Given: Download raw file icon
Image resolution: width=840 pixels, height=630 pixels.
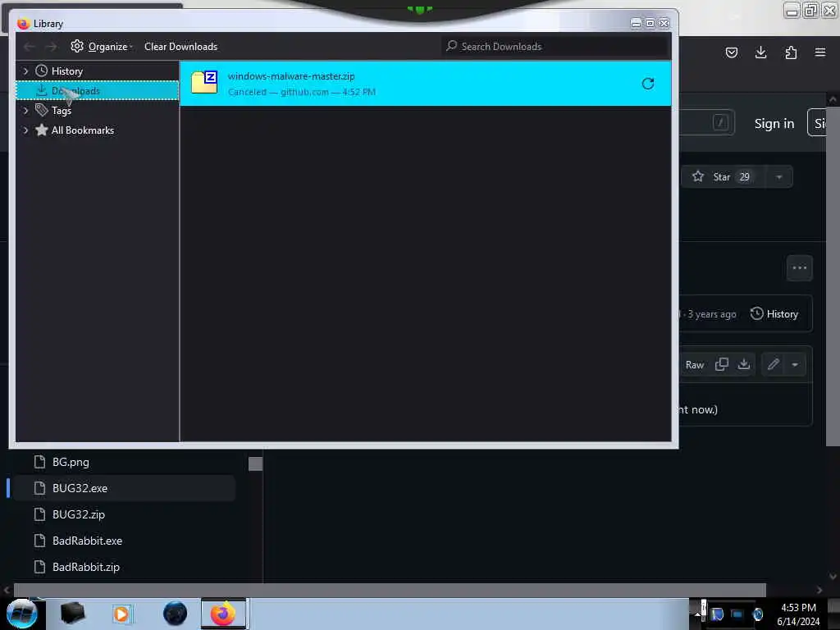Looking at the screenshot, I should 743,364.
